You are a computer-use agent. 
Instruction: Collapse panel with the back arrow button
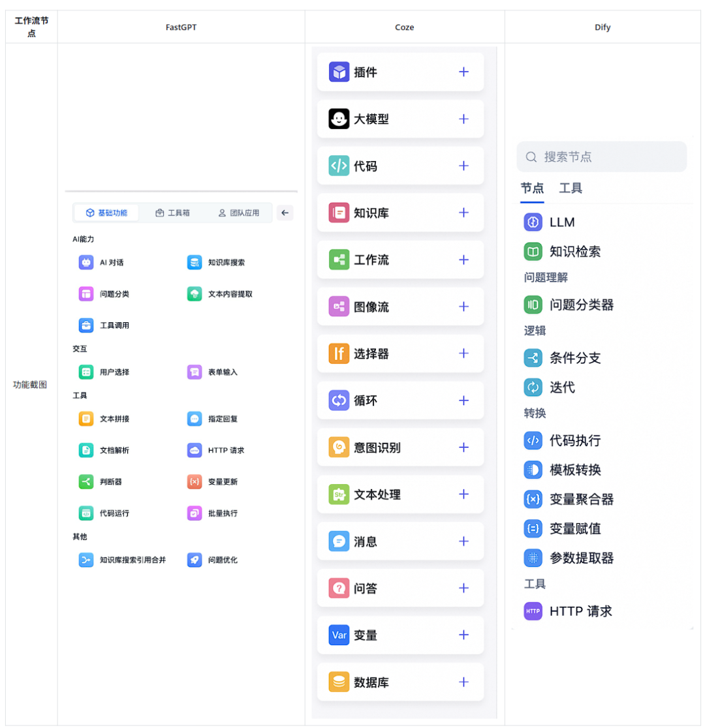point(285,213)
